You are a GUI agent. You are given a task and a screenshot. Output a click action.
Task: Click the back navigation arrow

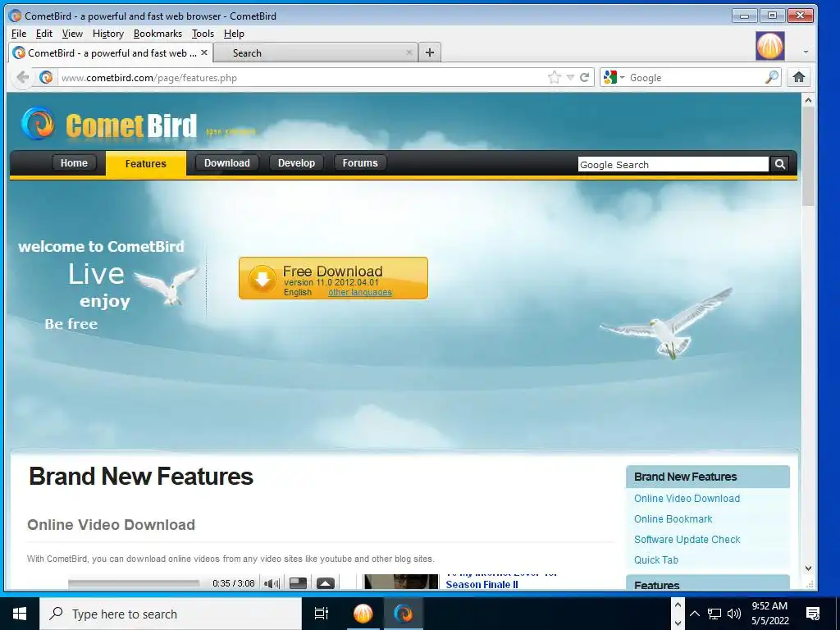pos(22,78)
